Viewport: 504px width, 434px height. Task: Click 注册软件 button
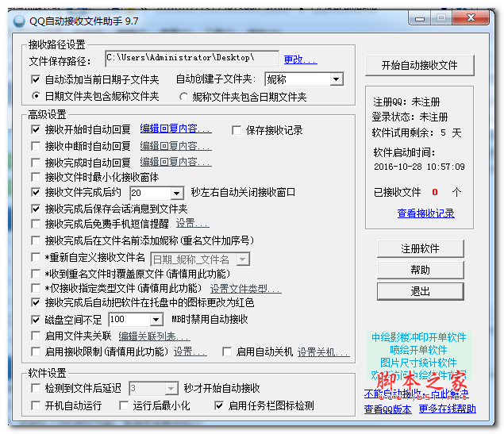(x=420, y=248)
